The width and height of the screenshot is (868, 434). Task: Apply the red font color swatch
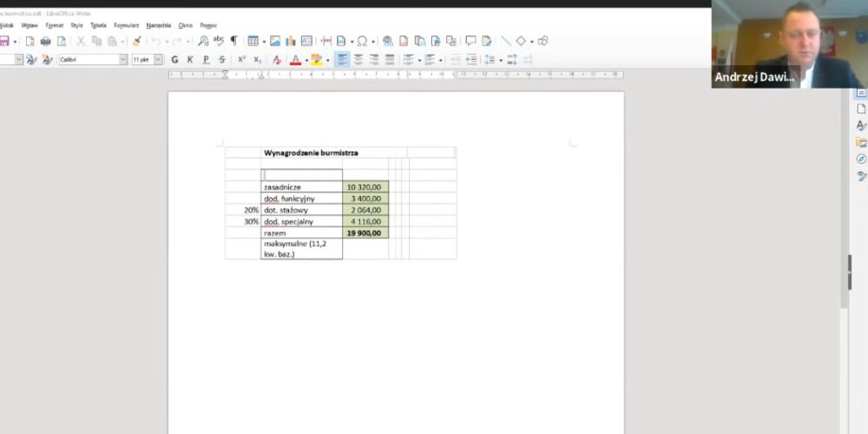tap(295, 60)
